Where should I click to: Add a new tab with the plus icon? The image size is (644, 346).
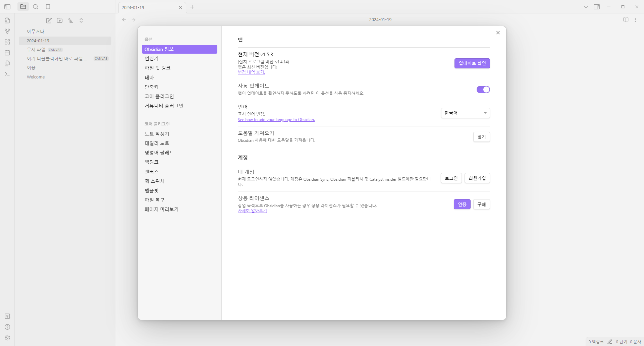coord(192,7)
